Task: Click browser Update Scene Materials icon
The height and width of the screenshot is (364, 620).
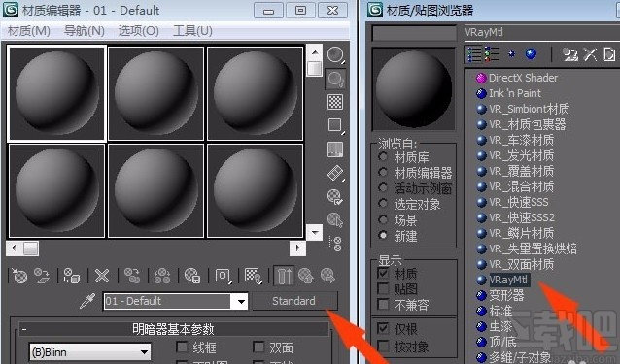Action: 569,54
